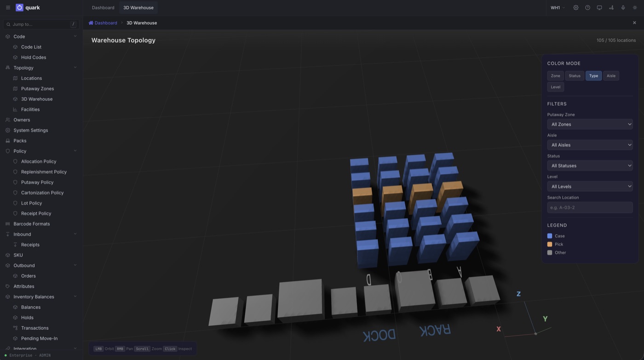
Task: Click the Allocation Policy shield icon
Action: 15,162
